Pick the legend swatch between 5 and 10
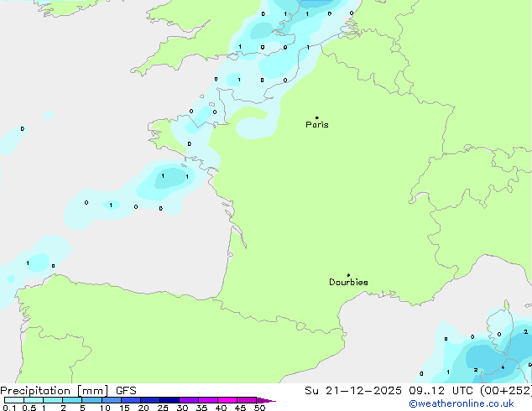Screen dimensions: 532x411 point(91,400)
